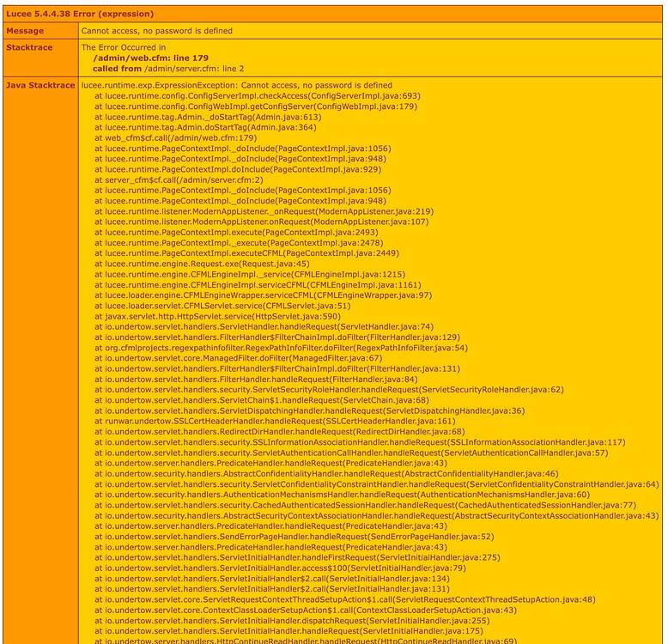Click 'CFMLEngineWrapper.serviceCFML' stack line
The width and height of the screenshot is (668, 644).
264,295
